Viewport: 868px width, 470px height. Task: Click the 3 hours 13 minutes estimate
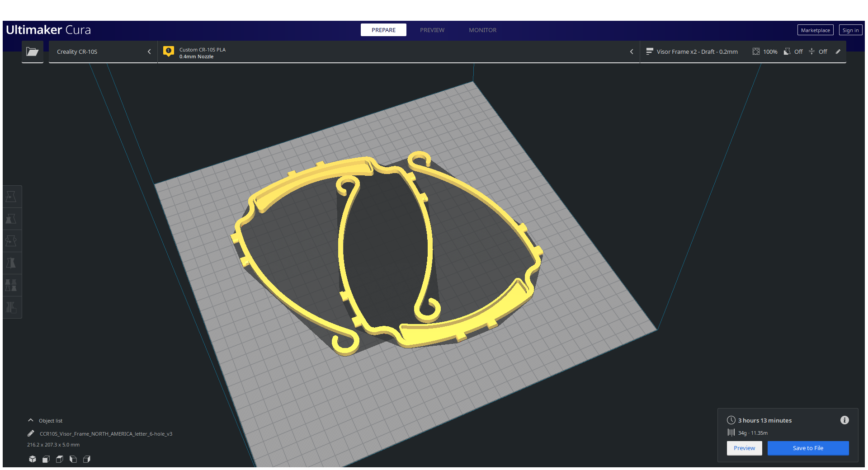coord(765,420)
